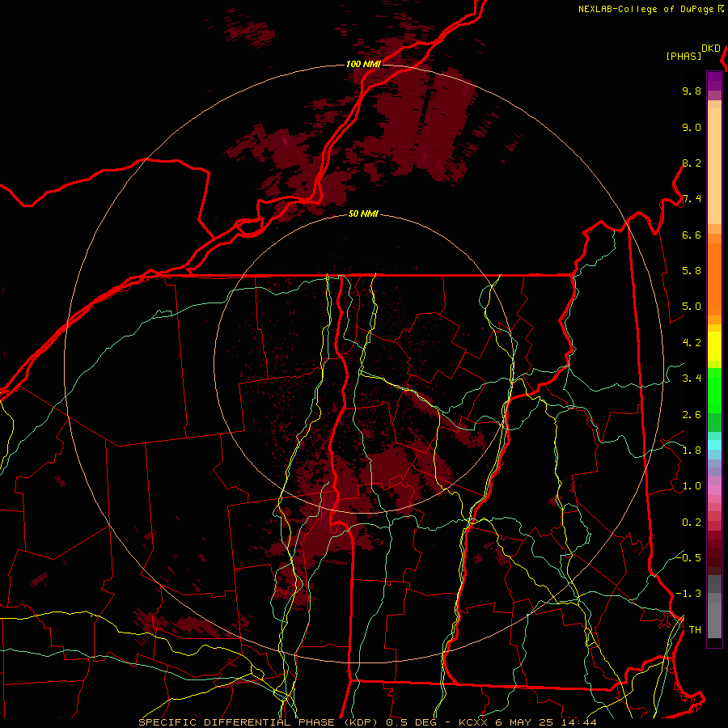Viewport: 728px width, 728px height.
Task: Click the 5.8 scale value
Action: point(692,271)
